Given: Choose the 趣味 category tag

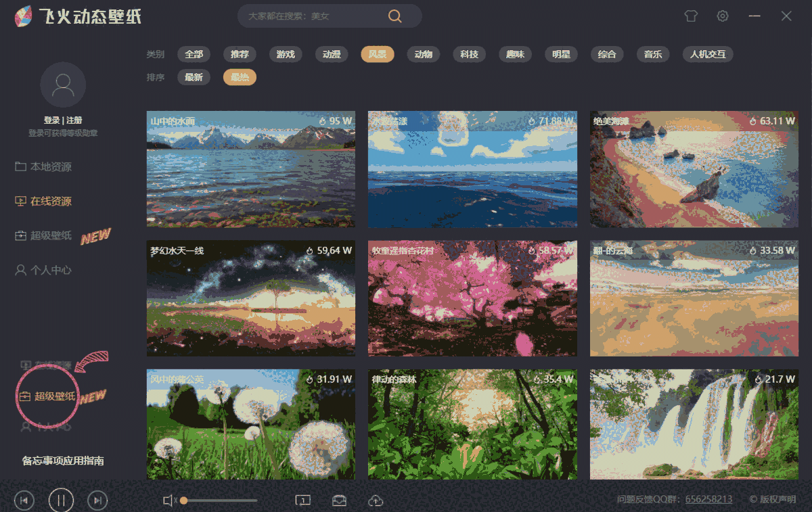Looking at the screenshot, I should [515, 54].
